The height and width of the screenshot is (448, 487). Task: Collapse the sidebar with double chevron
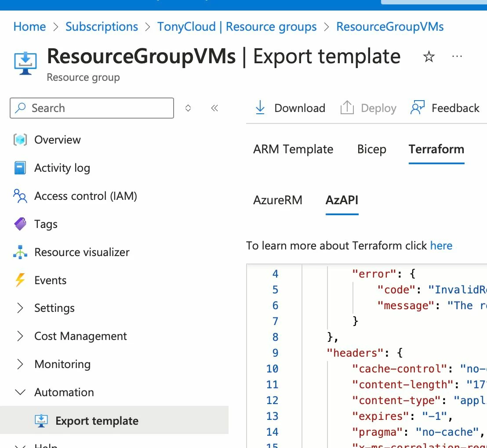[214, 108]
